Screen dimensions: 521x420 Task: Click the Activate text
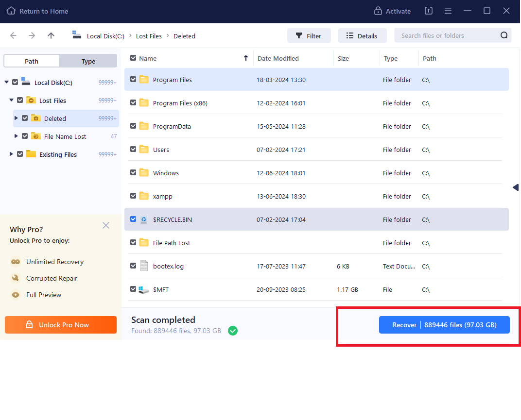398,11
